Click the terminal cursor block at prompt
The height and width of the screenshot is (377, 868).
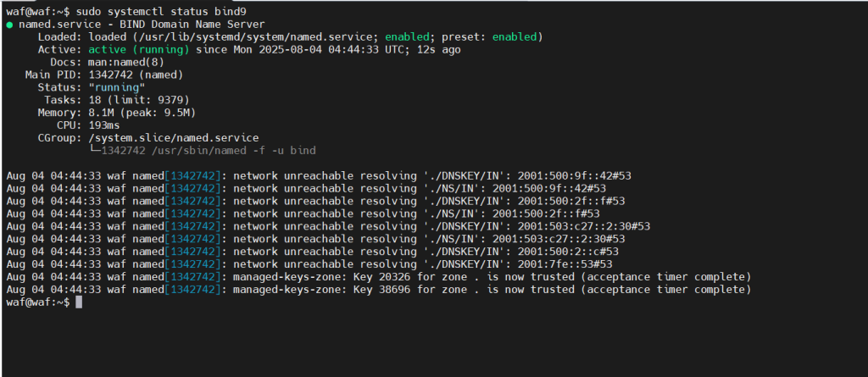coord(79,302)
